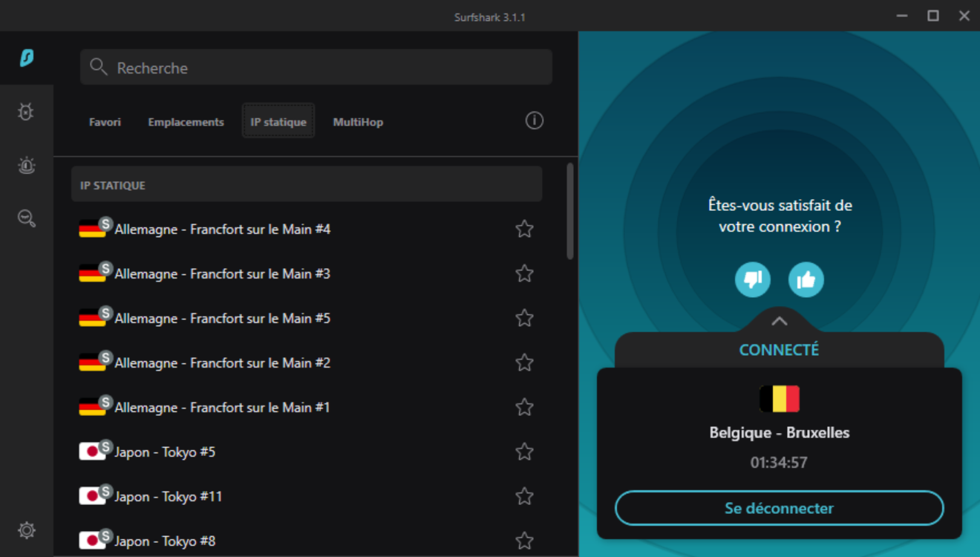
Task: Click the 01:34:57 connection timer
Action: click(779, 463)
